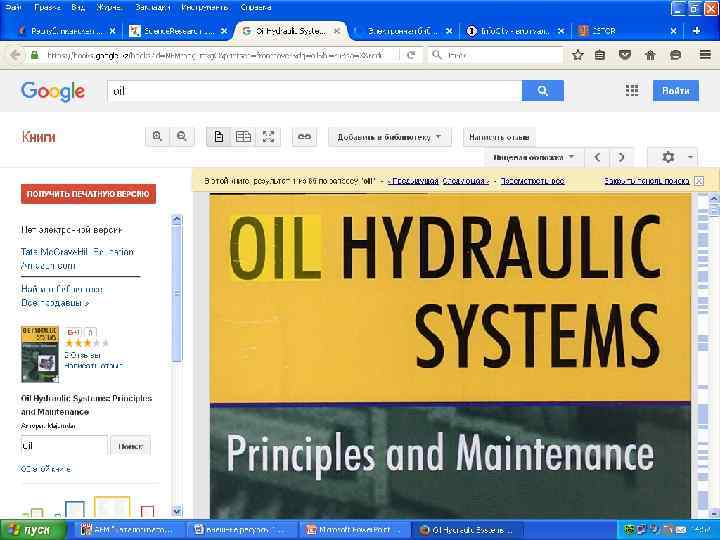Click 'Найти в библиотеке' link
720x540 pixels.
tap(62, 289)
